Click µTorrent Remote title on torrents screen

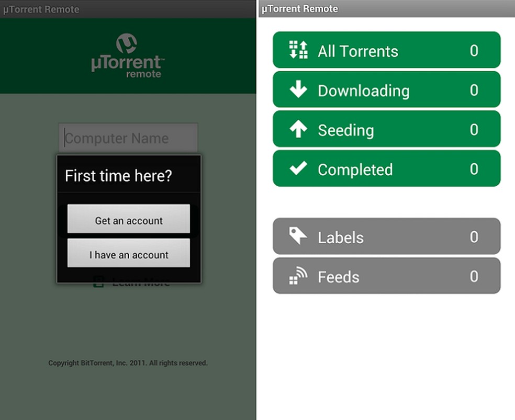pos(299,8)
